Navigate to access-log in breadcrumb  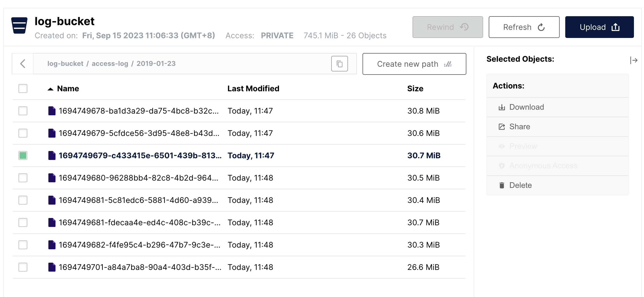[x=110, y=64]
